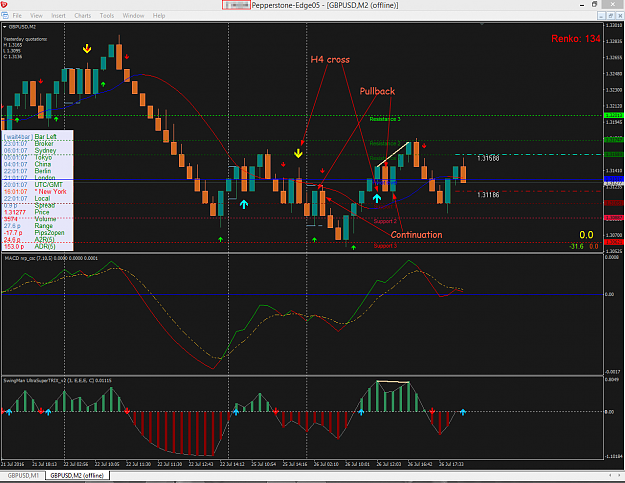The width and height of the screenshot is (625, 483).
Task: Open the Help menu
Action: [x=159, y=16]
